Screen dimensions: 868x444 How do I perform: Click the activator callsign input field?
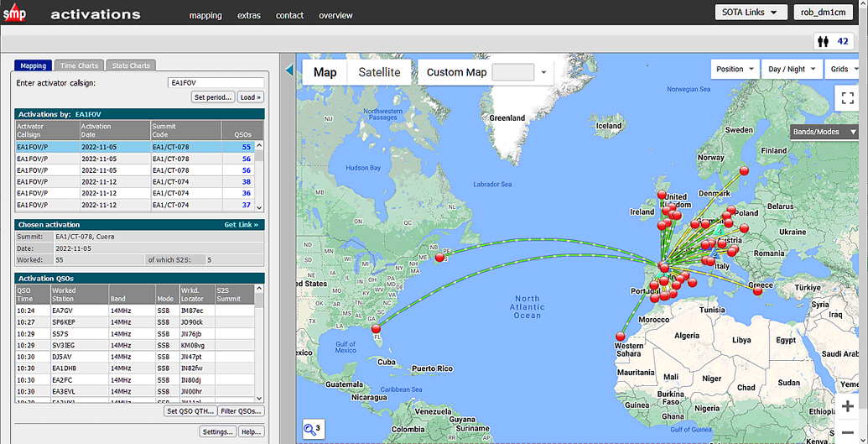pyautogui.click(x=216, y=83)
